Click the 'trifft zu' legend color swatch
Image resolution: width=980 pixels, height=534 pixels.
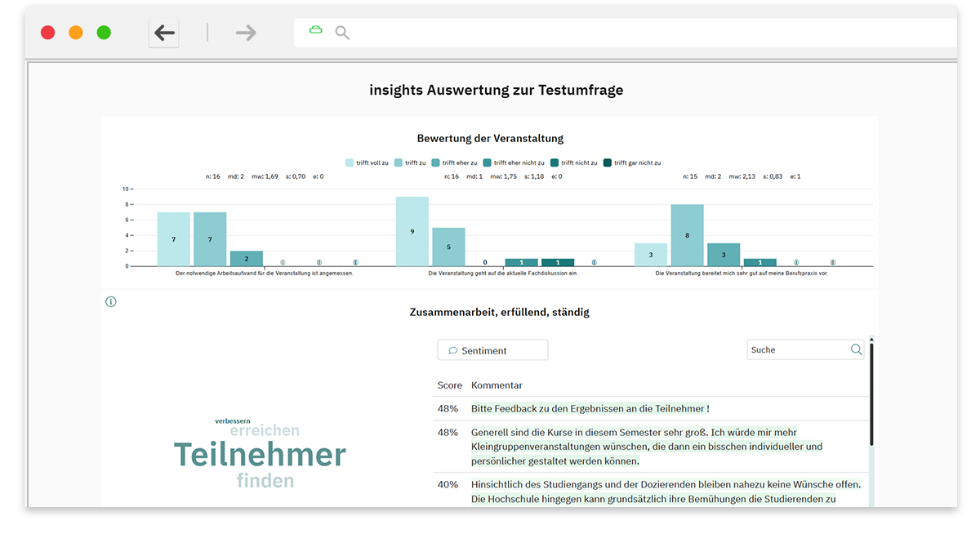tap(399, 163)
